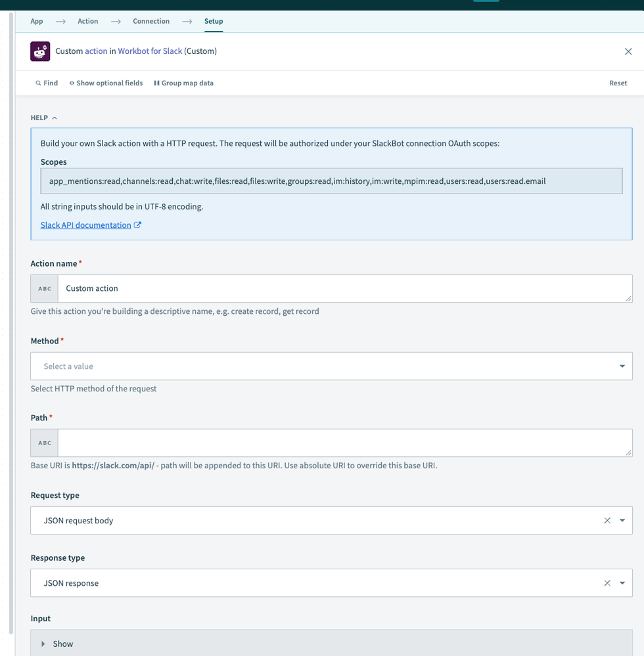The width and height of the screenshot is (644, 656).
Task: Click the JSON response value
Action: pos(71,583)
